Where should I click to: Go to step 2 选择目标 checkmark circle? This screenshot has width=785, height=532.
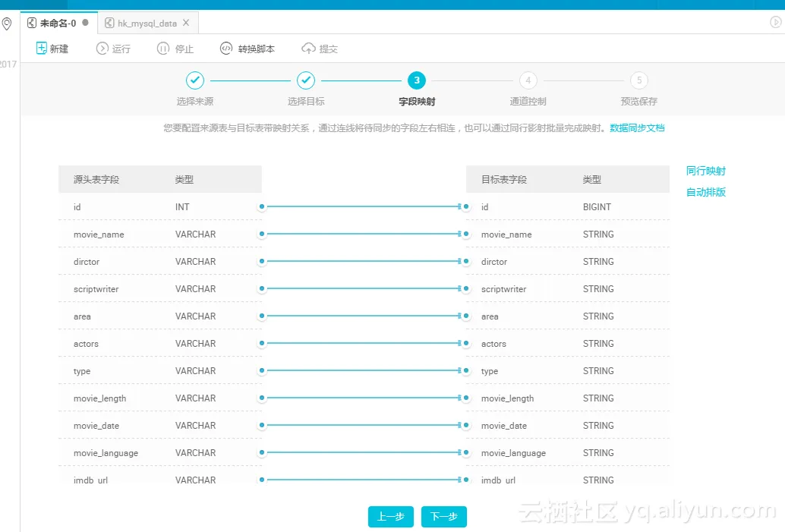click(306, 80)
